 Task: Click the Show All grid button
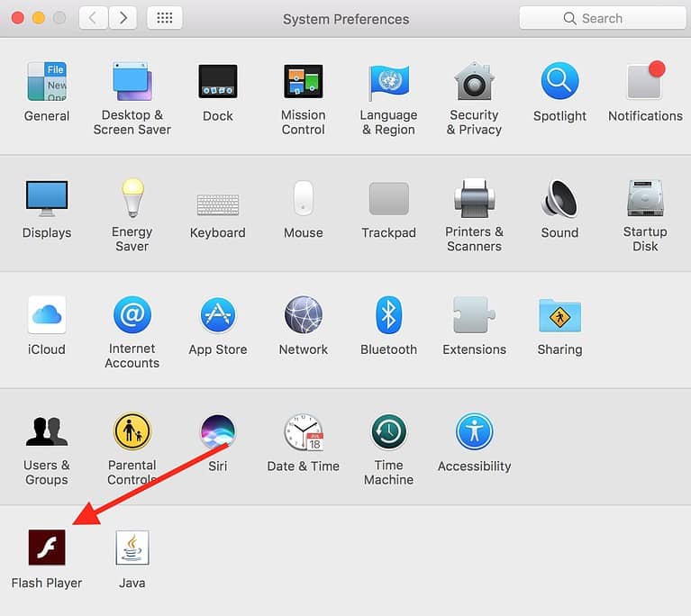click(164, 18)
